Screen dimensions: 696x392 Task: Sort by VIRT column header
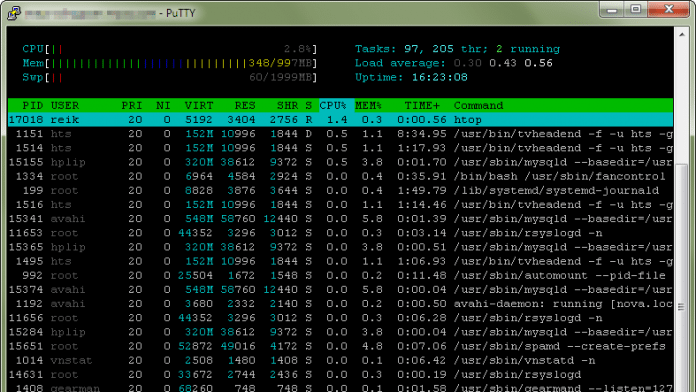(199, 106)
